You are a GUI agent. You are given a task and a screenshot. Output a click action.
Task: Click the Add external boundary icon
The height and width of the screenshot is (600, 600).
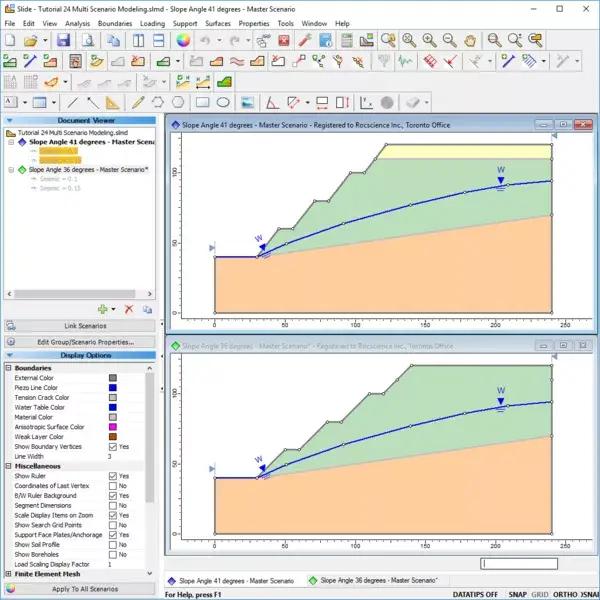[x=10, y=61]
